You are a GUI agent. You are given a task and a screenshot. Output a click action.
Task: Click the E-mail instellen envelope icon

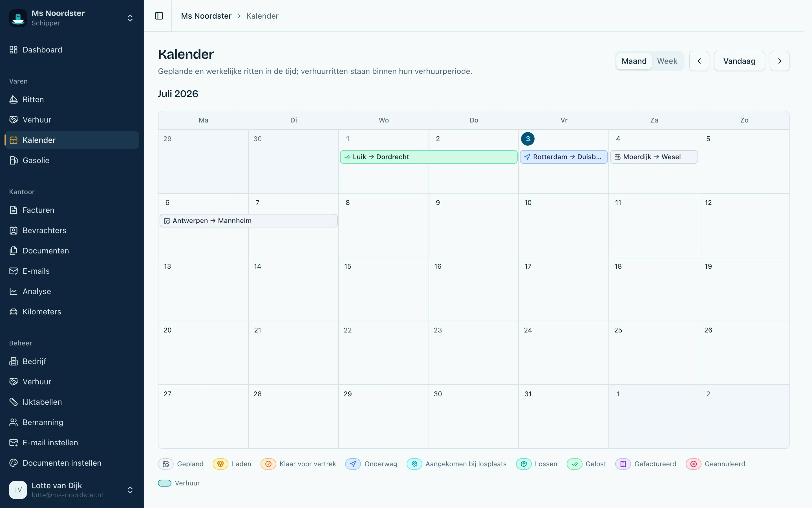click(14, 443)
